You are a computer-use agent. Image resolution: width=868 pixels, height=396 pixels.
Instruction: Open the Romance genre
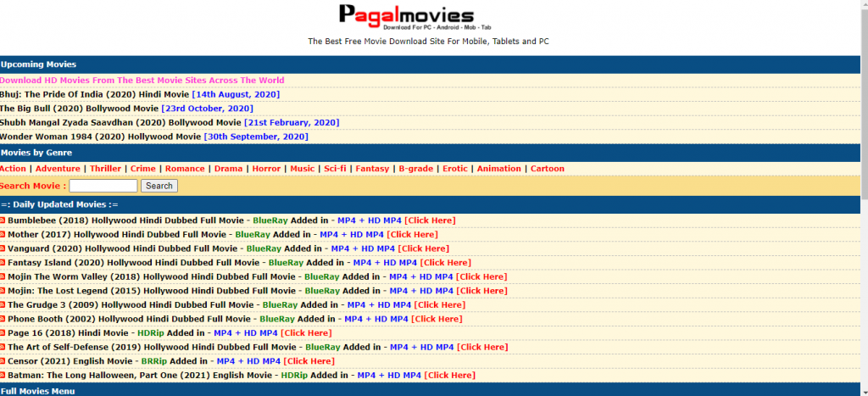[185, 169]
